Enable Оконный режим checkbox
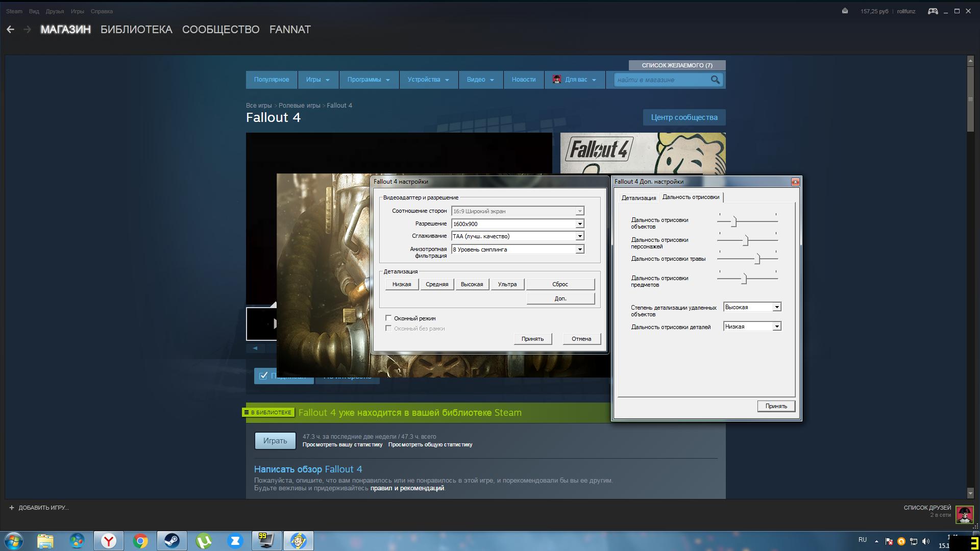 click(388, 318)
